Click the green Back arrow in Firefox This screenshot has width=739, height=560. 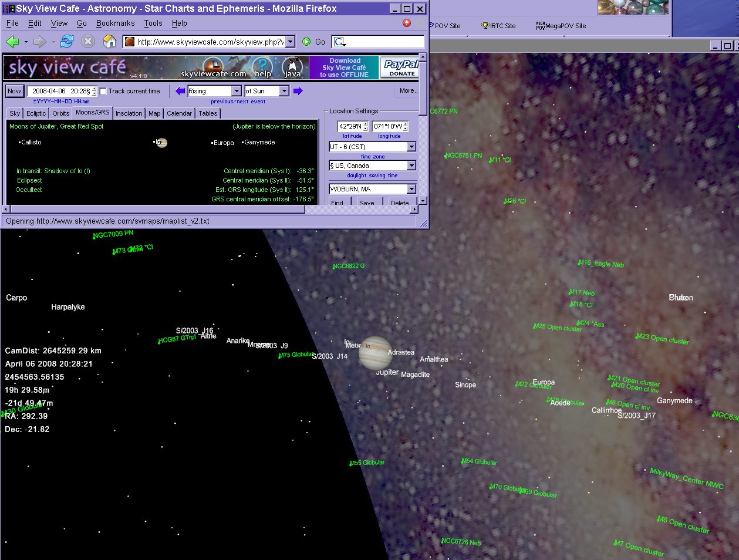(x=12, y=42)
